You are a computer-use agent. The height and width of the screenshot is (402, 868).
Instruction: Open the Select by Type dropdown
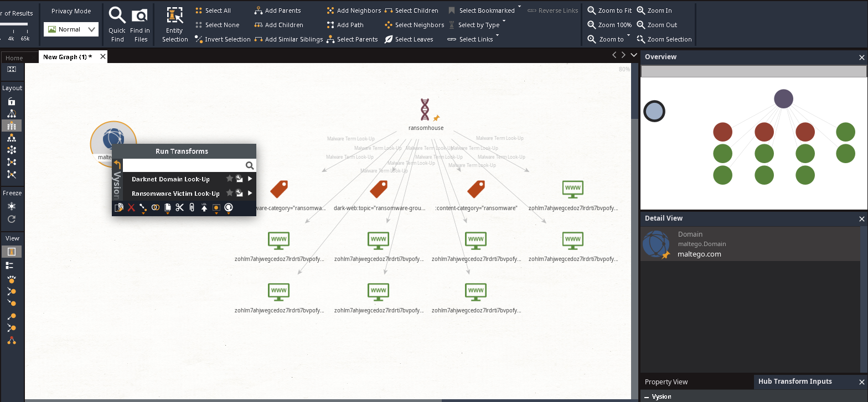478,25
